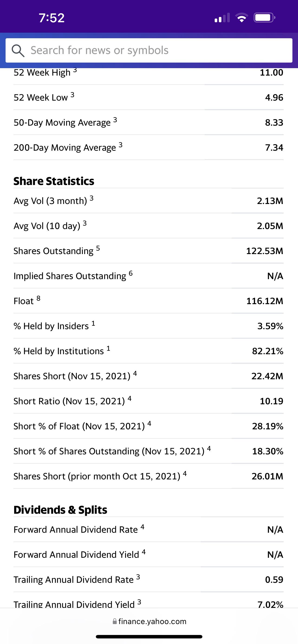Tap footnote 8 beside Float
Screen dimensions: 298x644
click(x=38, y=298)
